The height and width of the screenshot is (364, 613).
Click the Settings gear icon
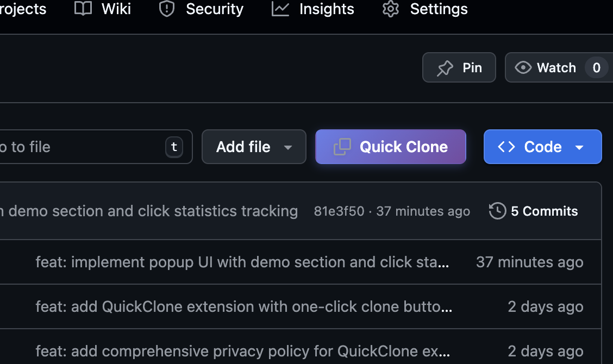pyautogui.click(x=390, y=9)
